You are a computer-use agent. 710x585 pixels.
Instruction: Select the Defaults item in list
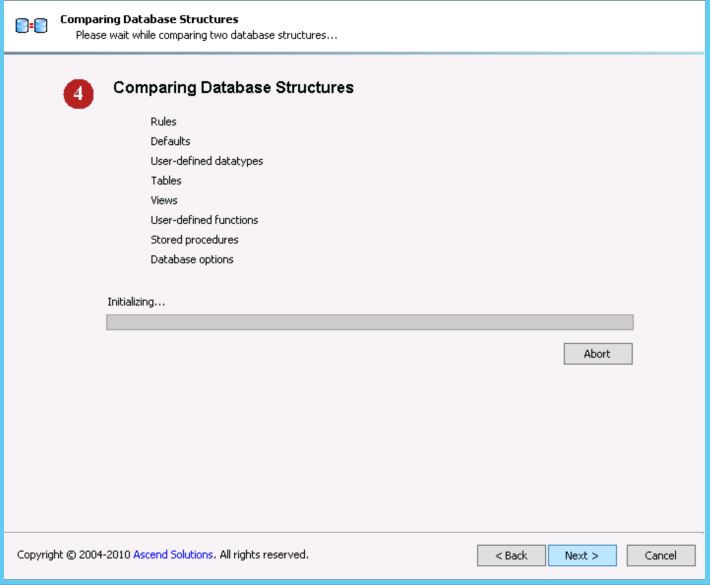(x=170, y=142)
